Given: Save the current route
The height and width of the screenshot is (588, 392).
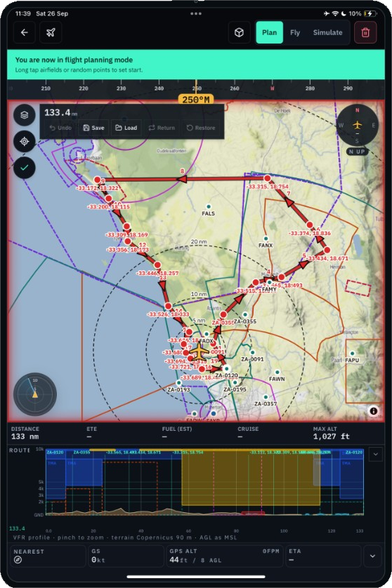Looking at the screenshot, I should (93, 128).
